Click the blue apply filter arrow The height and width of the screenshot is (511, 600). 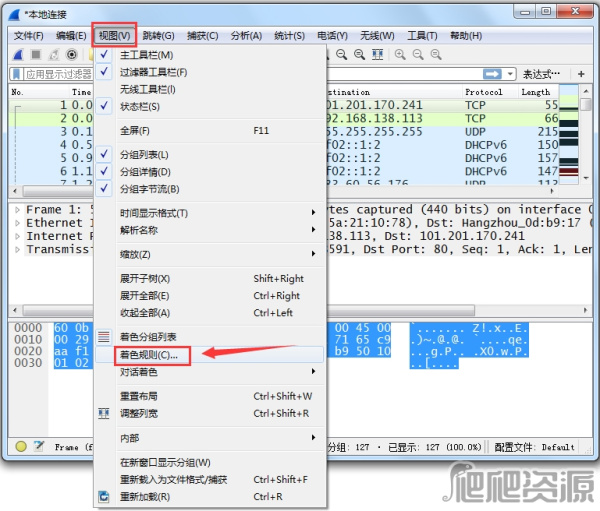pos(492,74)
